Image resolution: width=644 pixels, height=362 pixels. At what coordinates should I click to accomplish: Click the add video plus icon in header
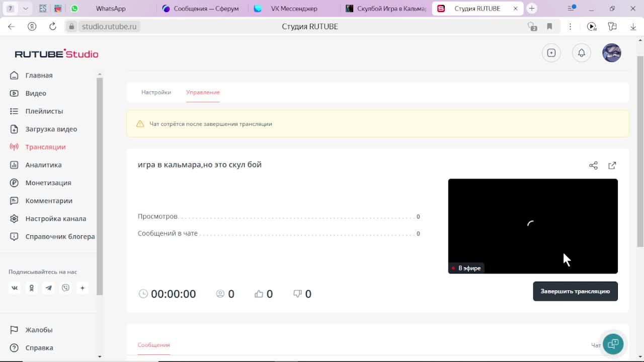point(551,53)
